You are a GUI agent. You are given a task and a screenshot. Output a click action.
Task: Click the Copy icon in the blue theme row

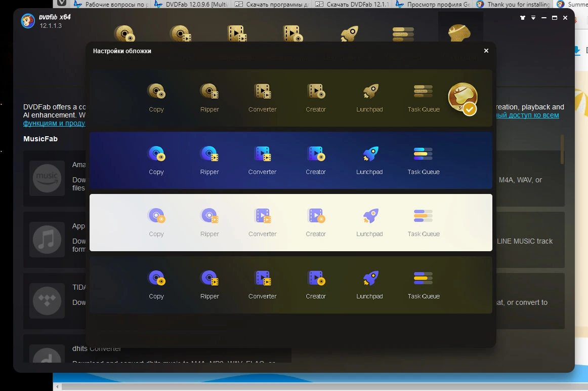(156, 153)
